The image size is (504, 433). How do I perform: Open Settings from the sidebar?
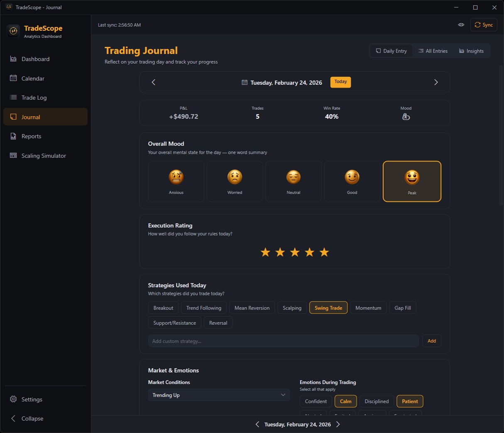click(x=32, y=399)
